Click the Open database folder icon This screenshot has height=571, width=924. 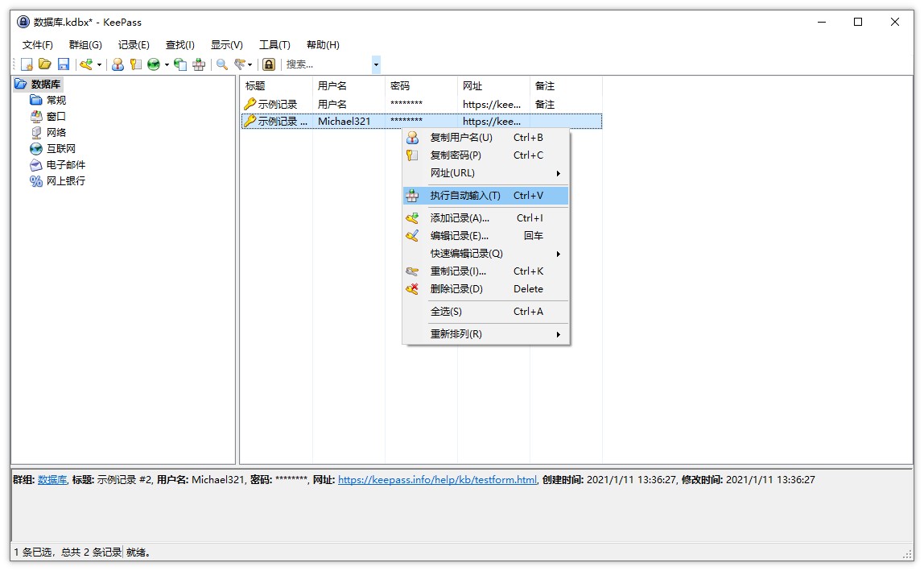tap(45, 64)
